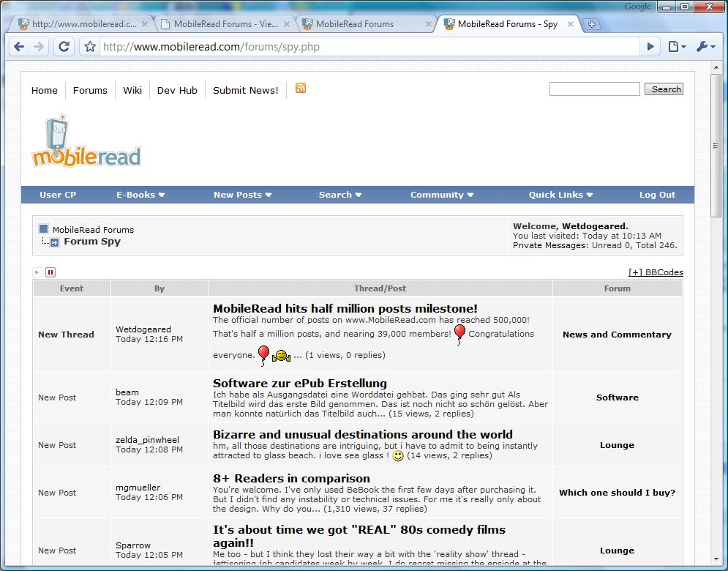Click the browser Back arrow button
Viewport: 728px width, 571px height.
tap(19, 46)
